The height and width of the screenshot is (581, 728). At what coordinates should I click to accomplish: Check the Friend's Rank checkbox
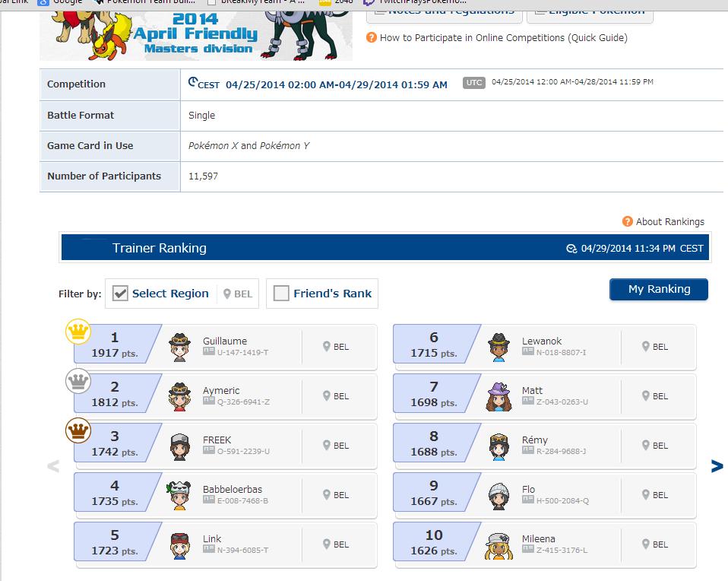tap(281, 294)
